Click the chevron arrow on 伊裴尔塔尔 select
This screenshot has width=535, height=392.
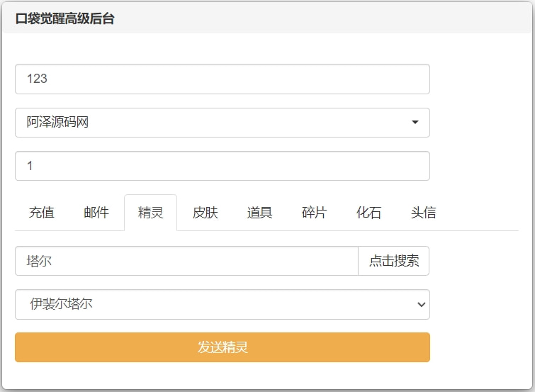click(x=421, y=305)
